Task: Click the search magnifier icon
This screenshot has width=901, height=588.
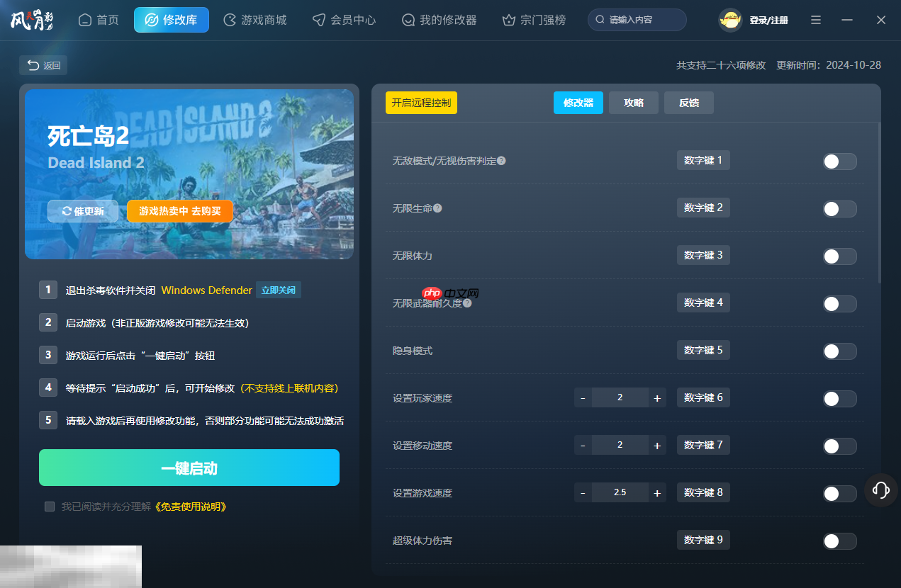Action: (600, 20)
